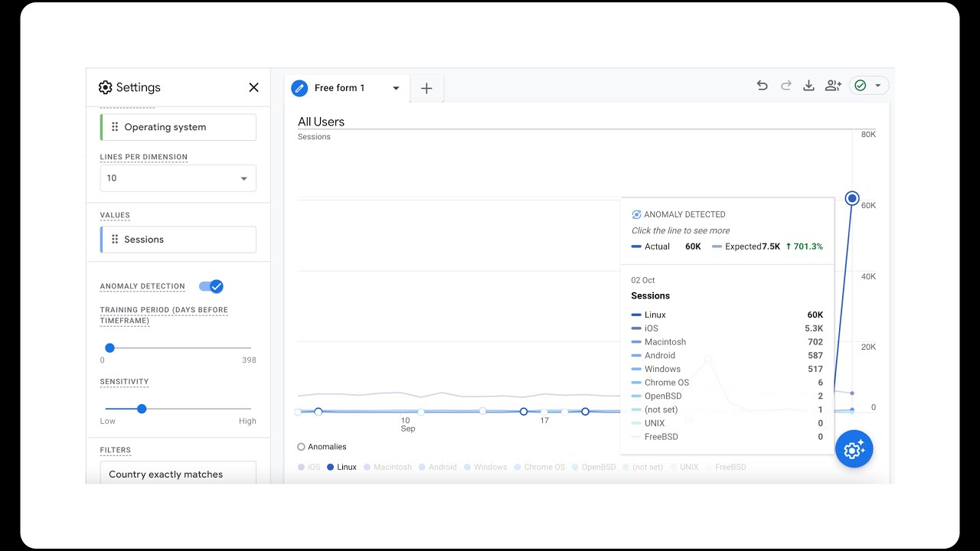The width and height of the screenshot is (980, 551).
Task: Click the Windows 517 row in tooltip
Action: [x=727, y=369]
